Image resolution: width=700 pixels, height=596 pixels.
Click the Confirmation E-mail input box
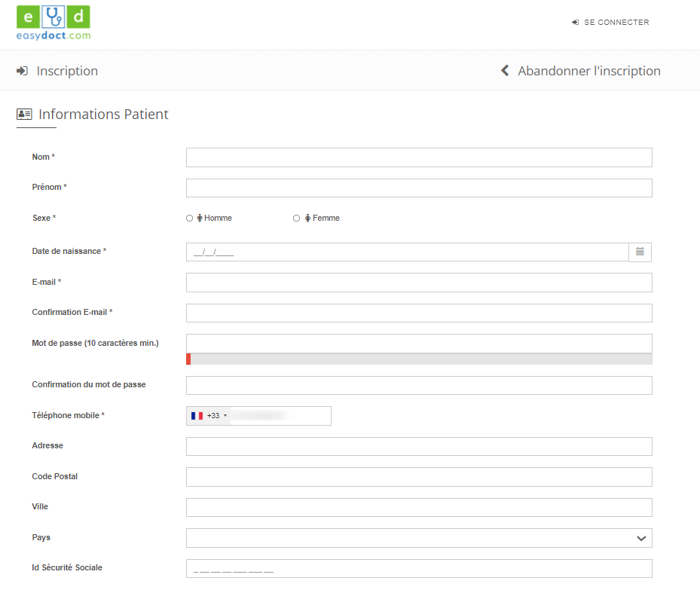[419, 313]
